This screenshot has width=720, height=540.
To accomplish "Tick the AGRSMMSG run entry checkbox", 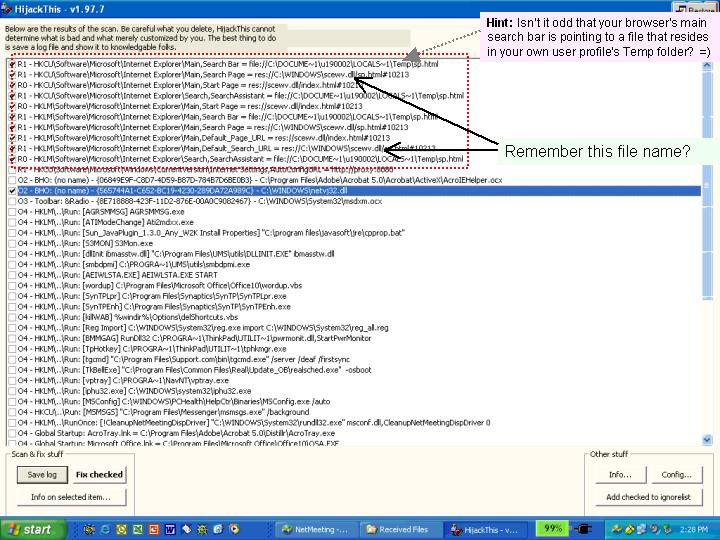I will [12, 212].
